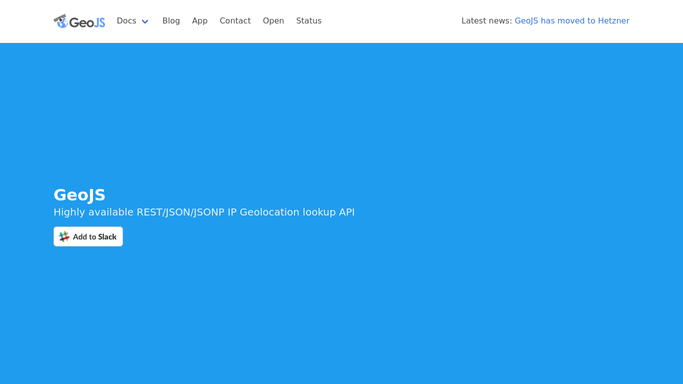Viewport: 683px width, 384px height.
Task: Click 'Geolocation lookup API' in the tagline
Action: pos(297,212)
